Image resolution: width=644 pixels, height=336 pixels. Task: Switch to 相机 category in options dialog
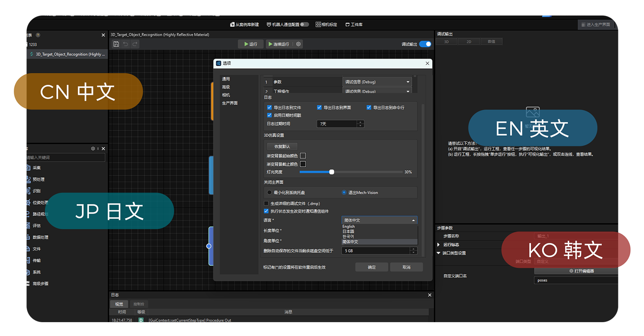point(226,95)
